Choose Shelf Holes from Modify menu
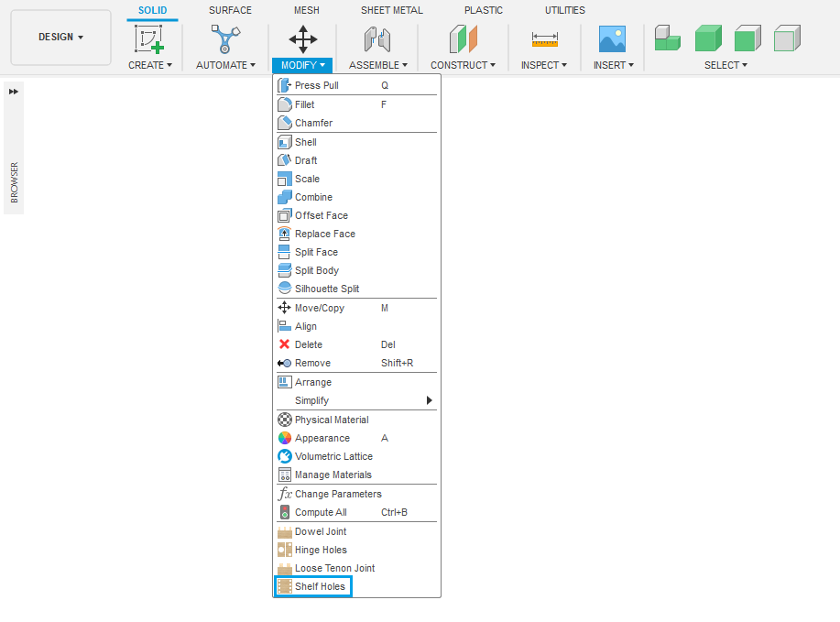 [320, 586]
